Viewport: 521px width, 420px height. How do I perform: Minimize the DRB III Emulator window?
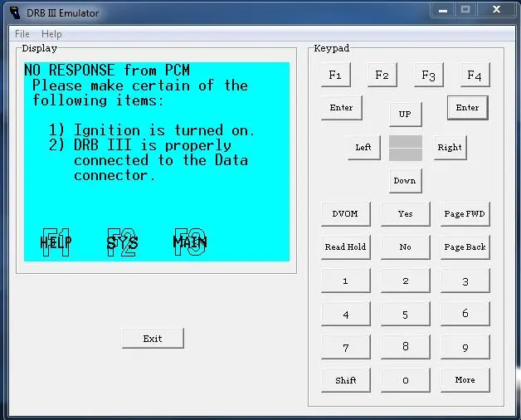(442, 10)
